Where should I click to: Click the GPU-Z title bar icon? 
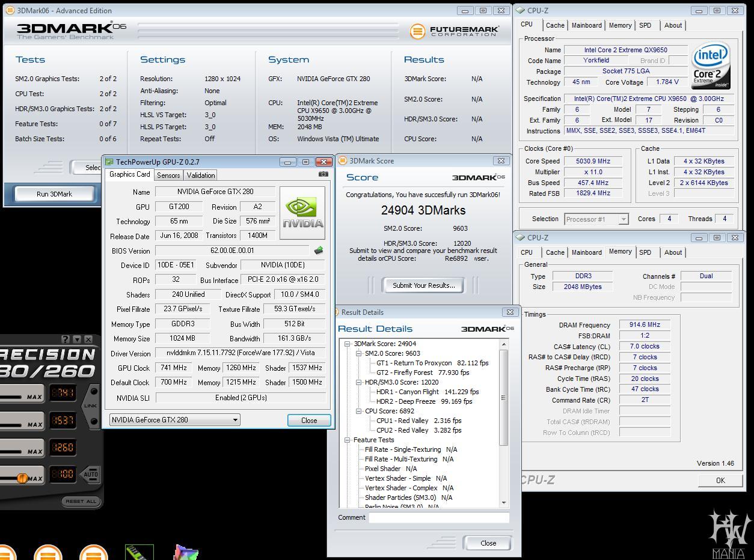pyautogui.click(x=109, y=162)
